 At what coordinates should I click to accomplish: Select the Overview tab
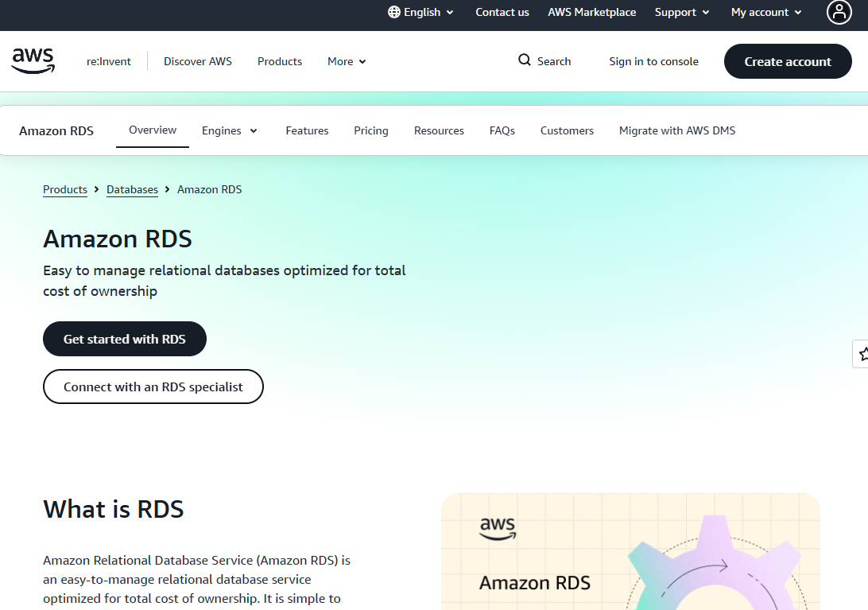click(153, 130)
